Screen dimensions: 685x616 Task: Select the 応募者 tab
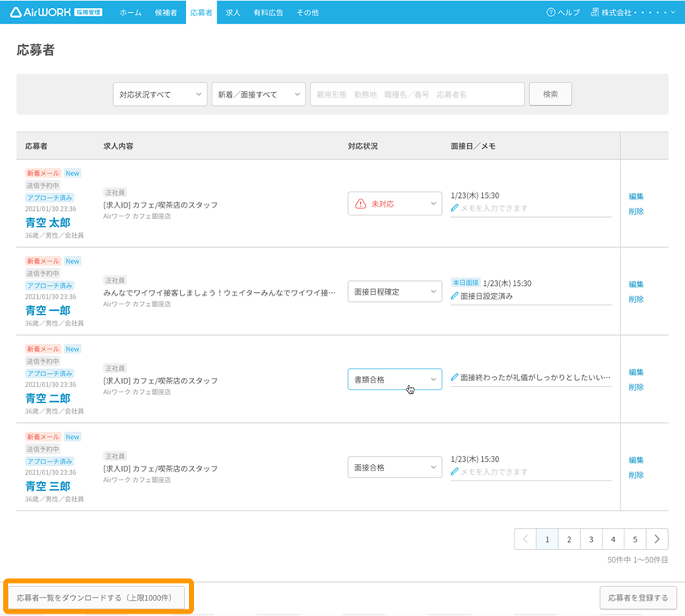[201, 13]
